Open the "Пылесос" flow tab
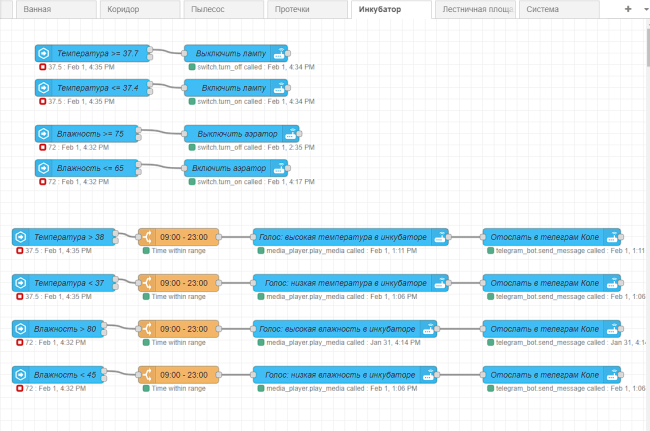This screenshot has height=431, width=650. 214,9
